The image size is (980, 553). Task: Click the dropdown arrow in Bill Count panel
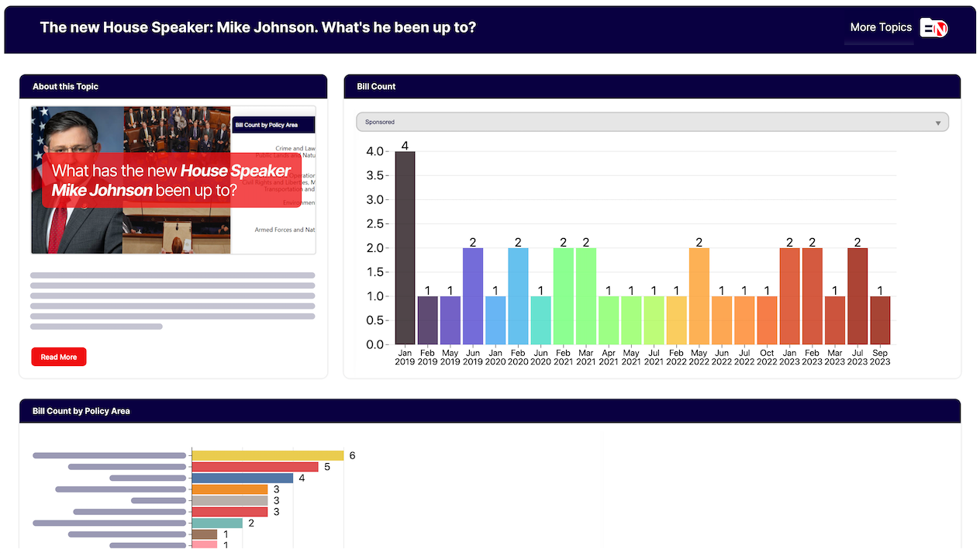[938, 123]
